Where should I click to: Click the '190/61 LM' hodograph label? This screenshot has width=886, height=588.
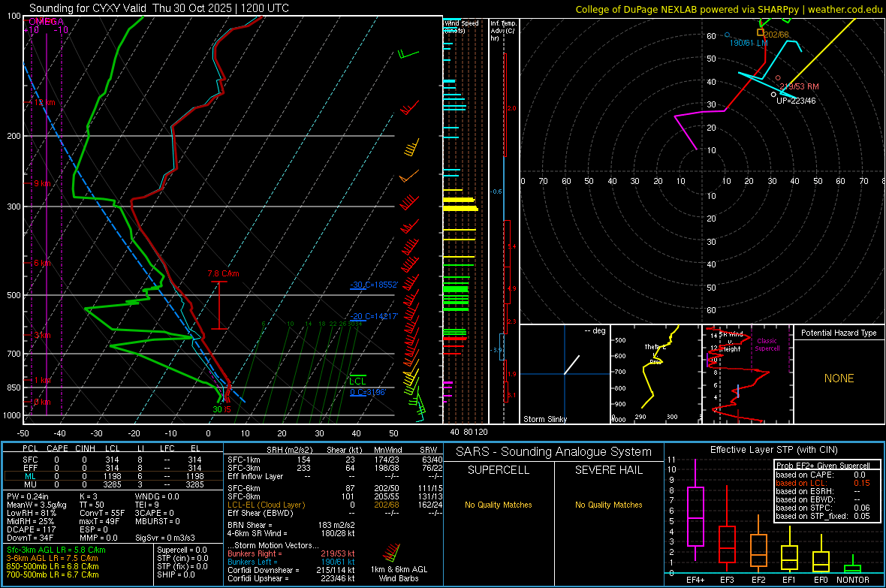pos(748,43)
